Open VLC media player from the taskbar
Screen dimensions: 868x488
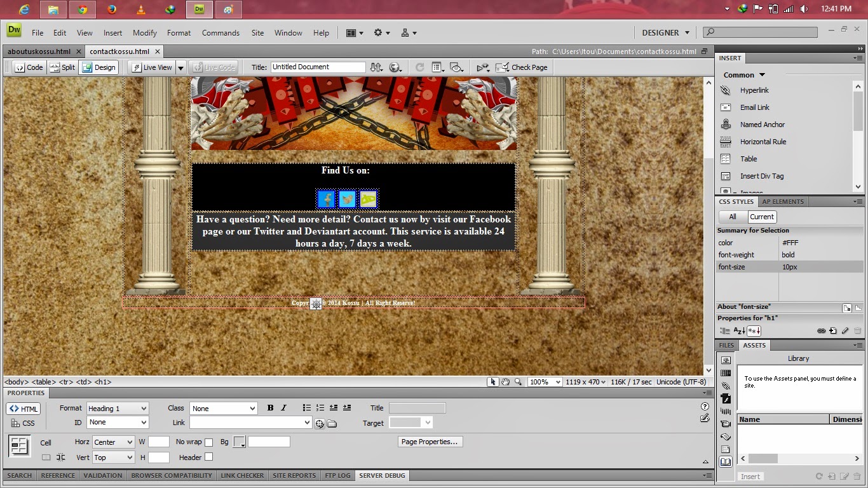coord(141,10)
